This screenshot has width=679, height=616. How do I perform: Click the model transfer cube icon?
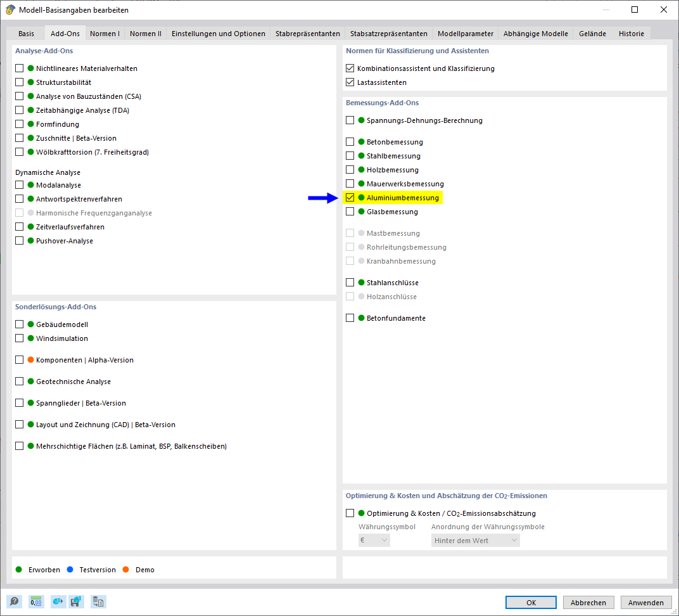click(58, 601)
